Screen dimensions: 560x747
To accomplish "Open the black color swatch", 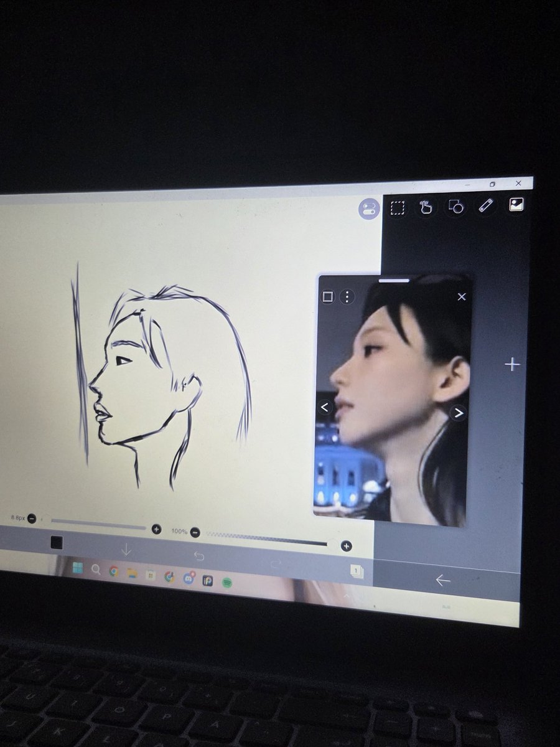I will [57, 543].
